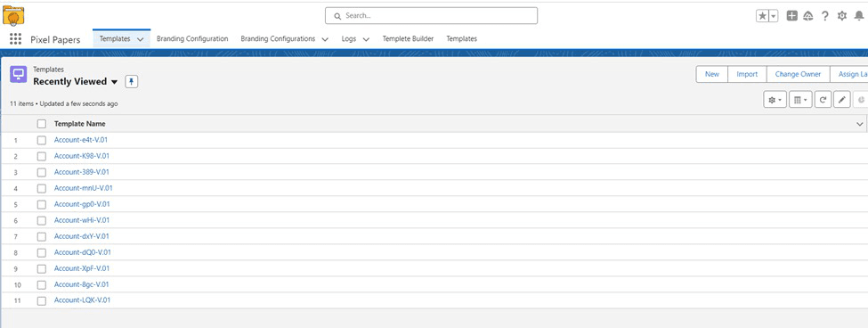Pin the Recently Viewed list view

pyautogui.click(x=131, y=81)
